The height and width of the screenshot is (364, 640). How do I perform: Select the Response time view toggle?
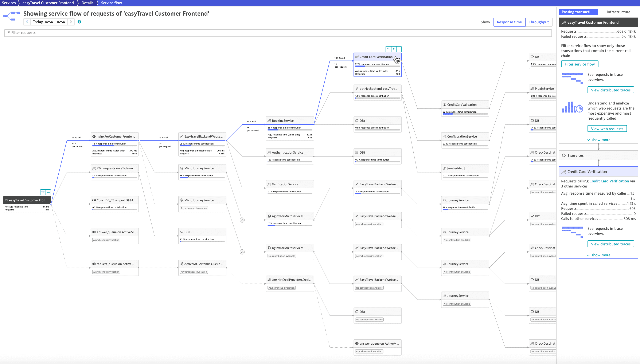click(x=509, y=22)
